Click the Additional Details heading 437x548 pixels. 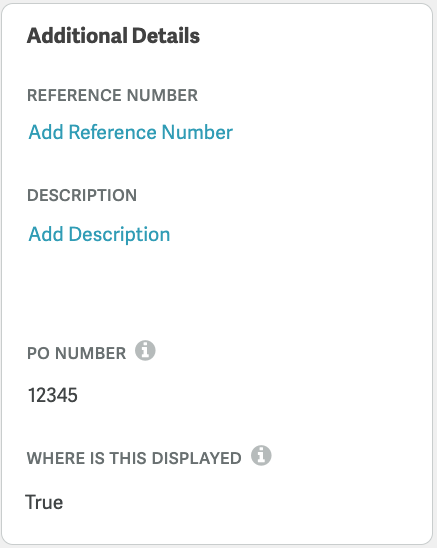point(114,36)
